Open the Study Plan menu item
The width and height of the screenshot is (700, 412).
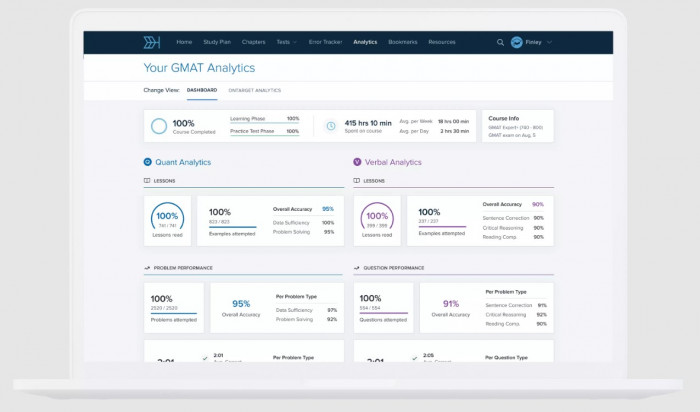(x=217, y=42)
